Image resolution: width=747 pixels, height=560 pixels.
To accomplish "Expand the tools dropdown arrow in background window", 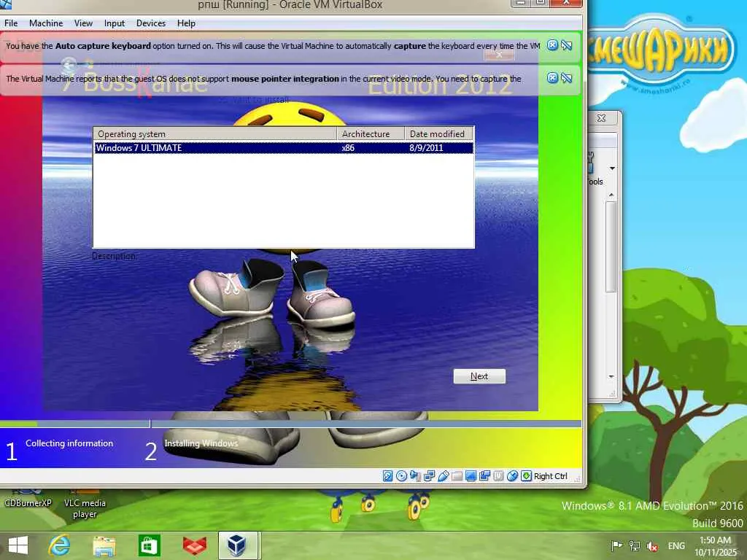I will [612, 168].
